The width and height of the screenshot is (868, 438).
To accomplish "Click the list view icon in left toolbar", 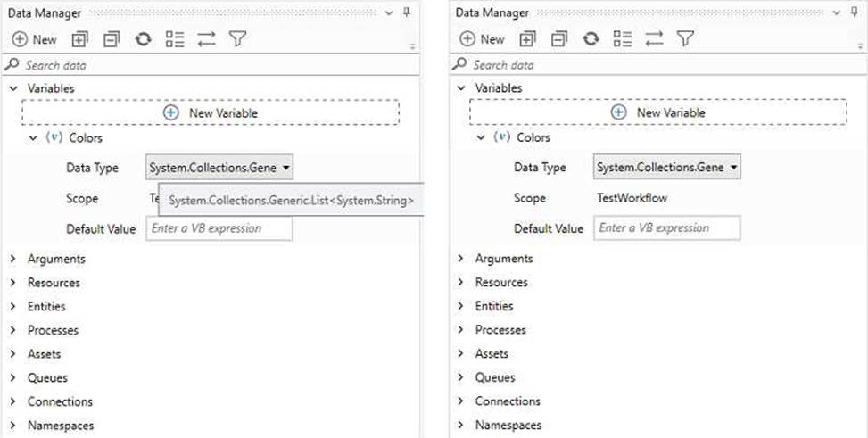I will point(174,39).
